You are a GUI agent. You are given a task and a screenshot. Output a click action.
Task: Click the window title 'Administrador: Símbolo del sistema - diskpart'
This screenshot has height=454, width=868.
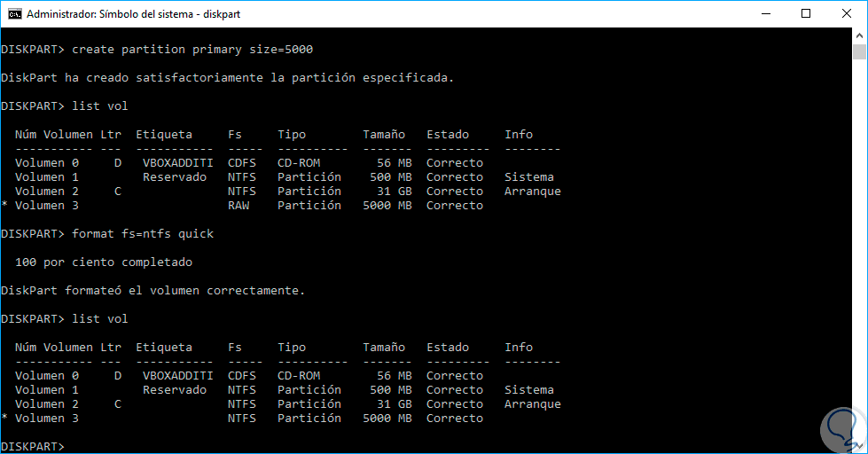[x=133, y=14]
